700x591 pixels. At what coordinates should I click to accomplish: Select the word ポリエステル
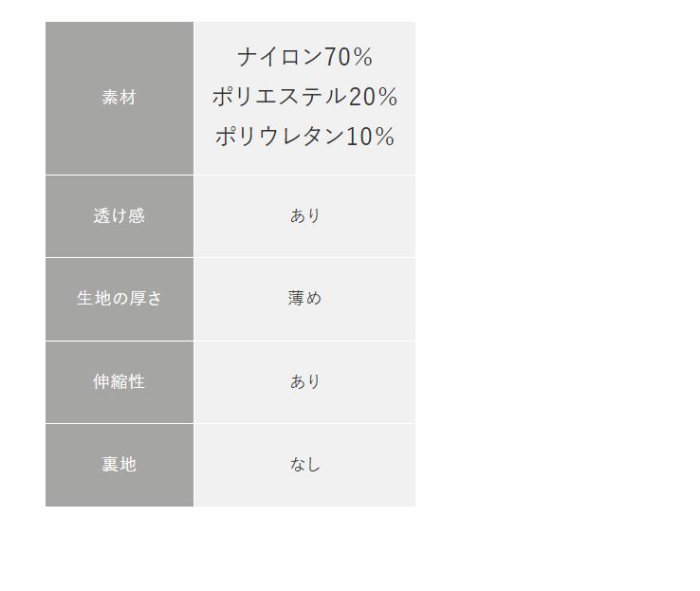coord(279,97)
